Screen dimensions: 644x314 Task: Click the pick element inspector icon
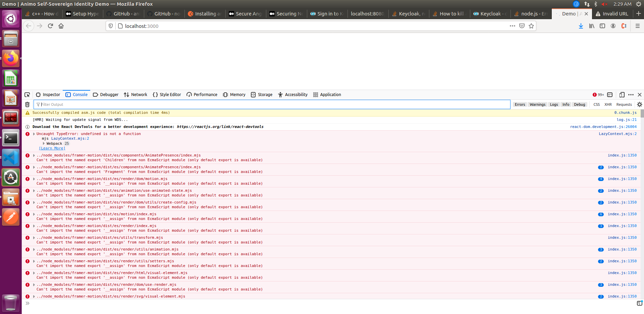27,95
